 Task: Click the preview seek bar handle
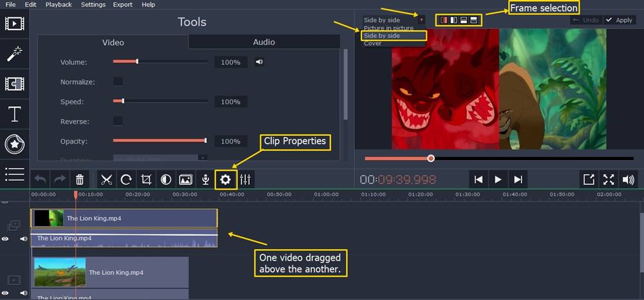[x=431, y=158]
